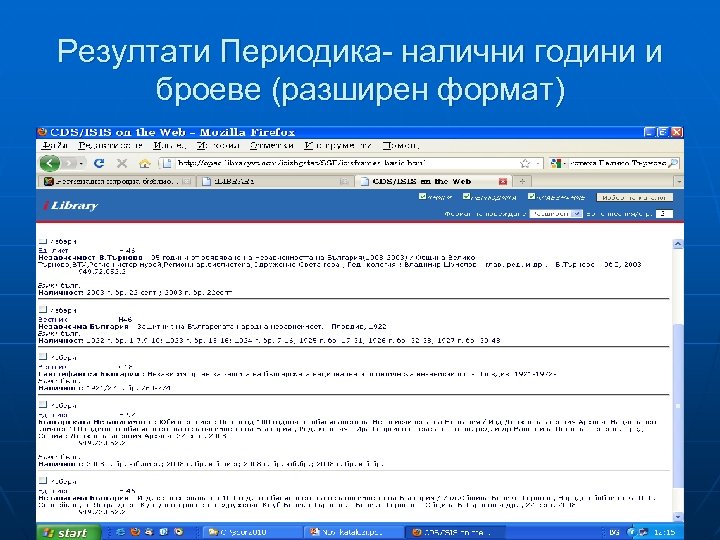
Task: Close the CDS/ISIS on the Web tab
Action: 503,181
